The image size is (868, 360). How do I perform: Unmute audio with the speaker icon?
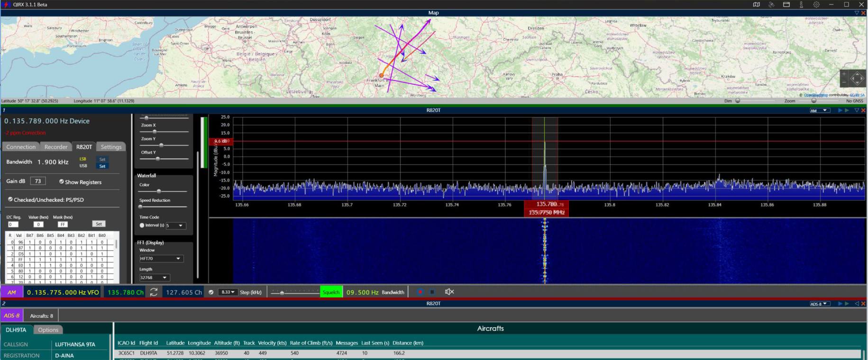point(449,292)
